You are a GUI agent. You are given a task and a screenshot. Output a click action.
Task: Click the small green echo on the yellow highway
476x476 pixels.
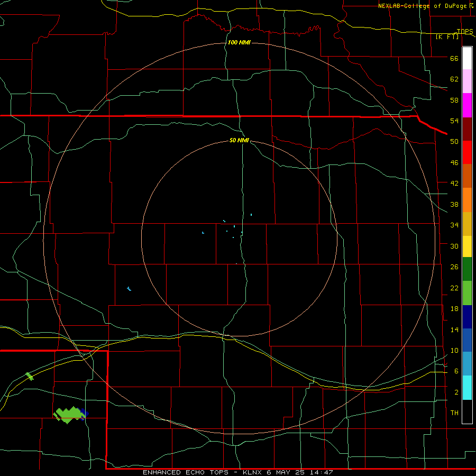pyautogui.click(x=30, y=376)
